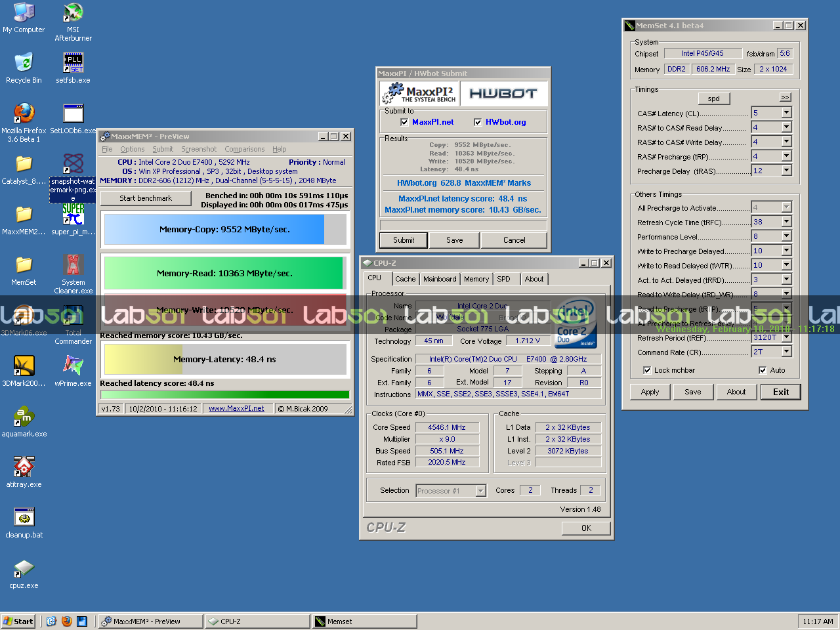840x630 pixels.
Task: Click the floppy disk quick launch icon
Action: (82, 621)
